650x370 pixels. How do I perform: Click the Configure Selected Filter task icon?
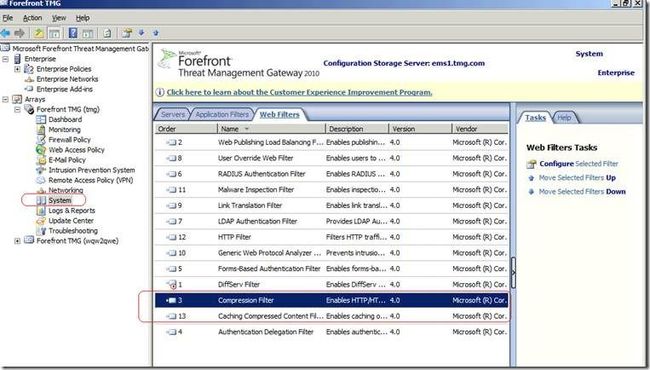[x=531, y=164]
